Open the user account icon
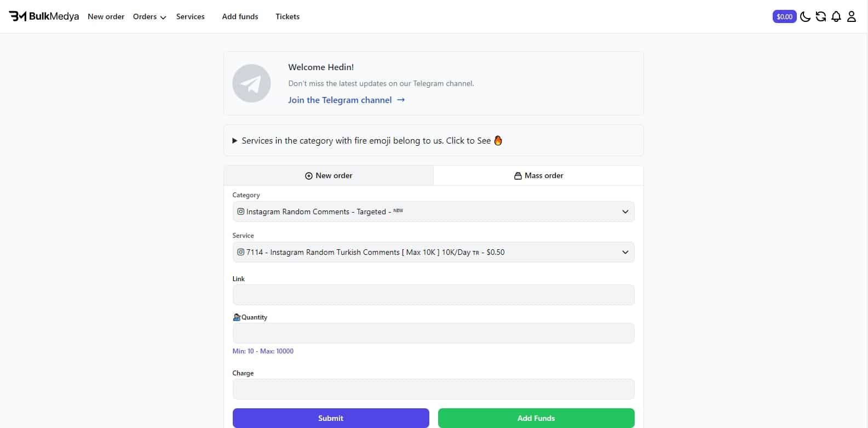The image size is (868, 428). pyautogui.click(x=851, y=16)
